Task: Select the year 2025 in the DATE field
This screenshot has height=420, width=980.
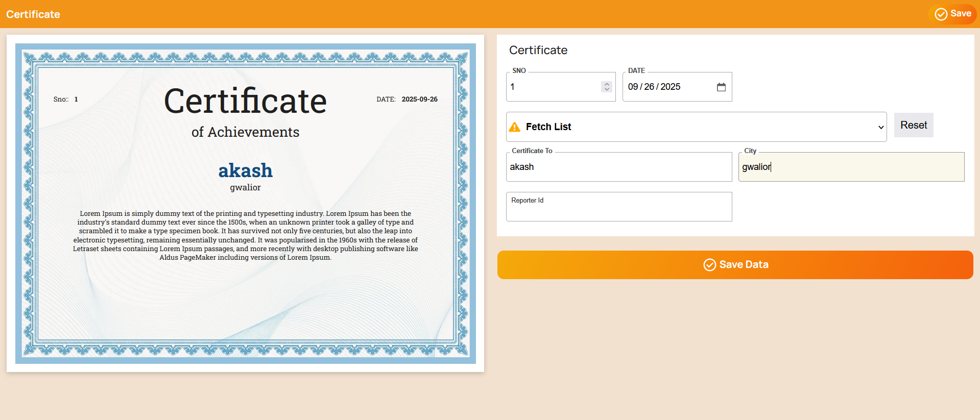Action: coord(670,87)
